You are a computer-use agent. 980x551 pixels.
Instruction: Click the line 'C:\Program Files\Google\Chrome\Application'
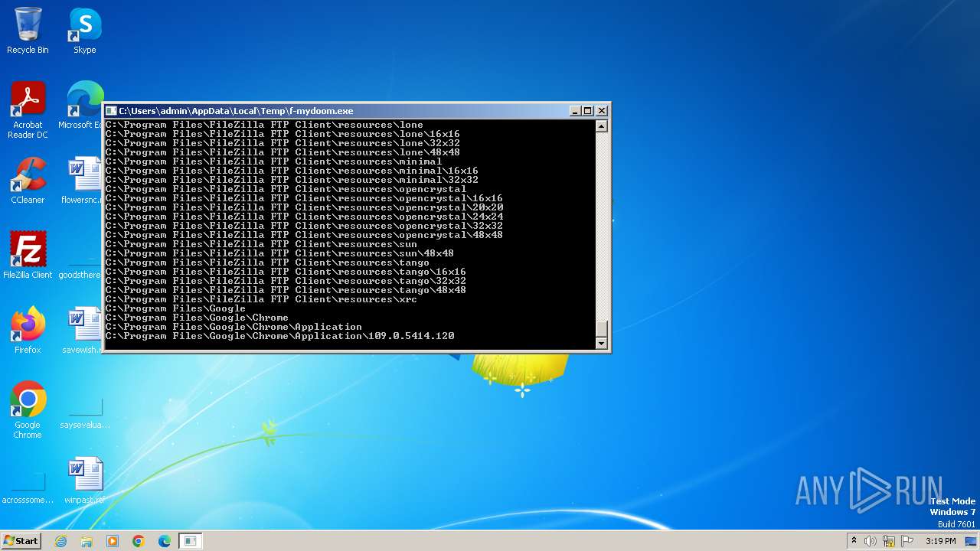[234, 327]
